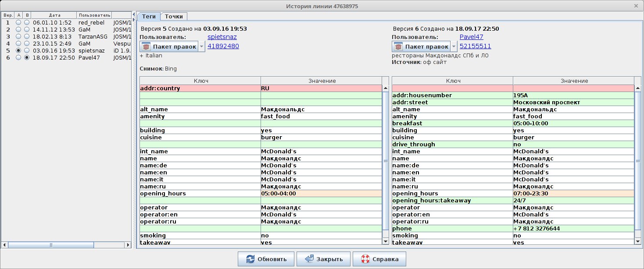Click Значение header in version 6 table

573,81
